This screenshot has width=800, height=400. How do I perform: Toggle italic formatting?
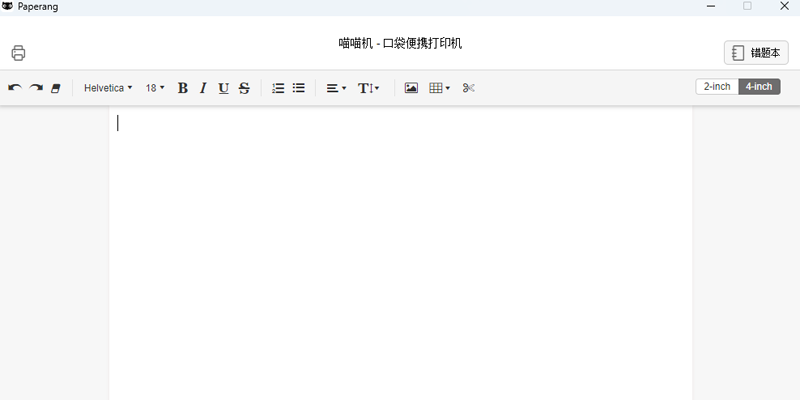[x=203, y=88]
